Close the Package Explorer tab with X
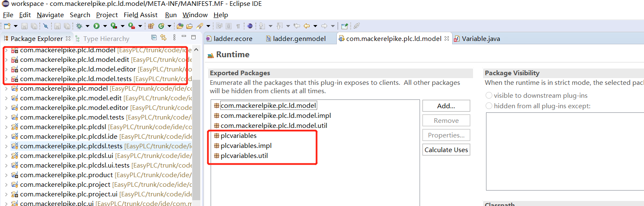The width and height of the screenshot is (644, 206). [68, 38]
